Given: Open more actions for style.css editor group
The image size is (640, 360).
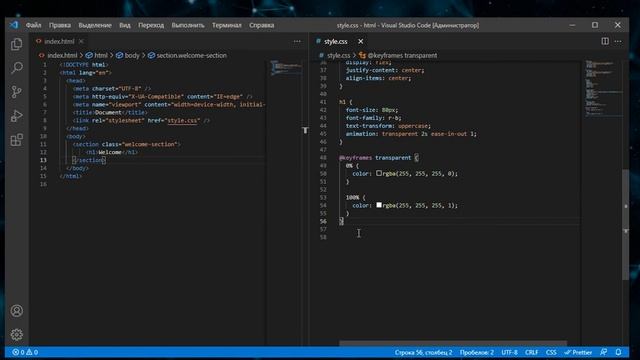Looking at the screenshot, I should click(618, 41).
